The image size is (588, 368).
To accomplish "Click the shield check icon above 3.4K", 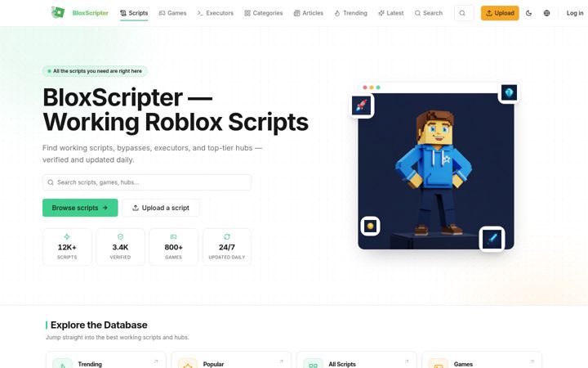I will (x=120, y=236).
